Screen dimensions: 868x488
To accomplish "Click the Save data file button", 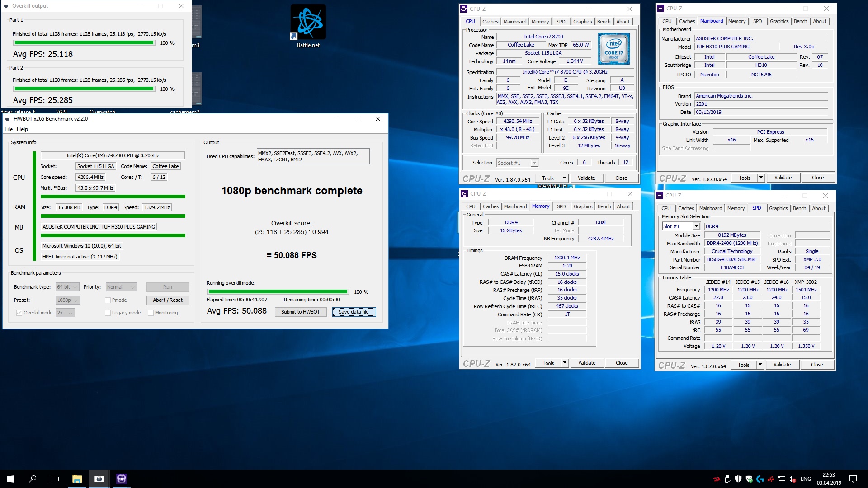I will tap(354, 312).
